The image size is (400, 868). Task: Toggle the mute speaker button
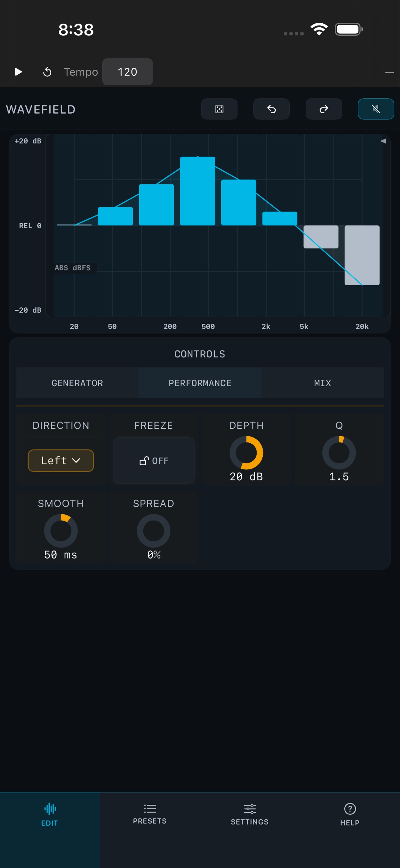pyautogui.click(x=376, y=109)
